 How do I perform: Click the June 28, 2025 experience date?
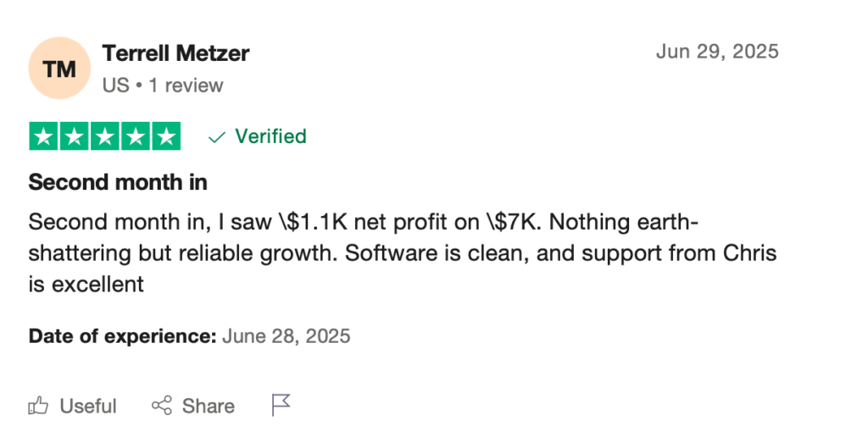287,335
